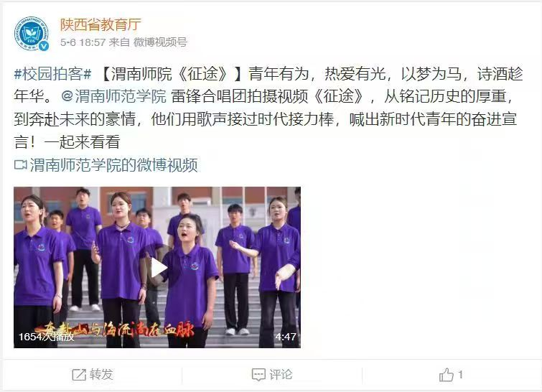The width and height of the screenshot is (542, 392).
Task: Click the 5-6 18:57 timestamp
Action: point(83,42)
